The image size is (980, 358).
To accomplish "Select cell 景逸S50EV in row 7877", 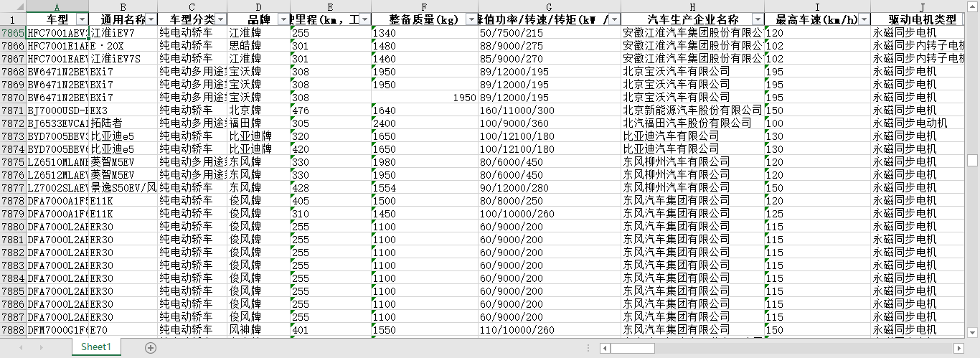I will tap(123, 187).
